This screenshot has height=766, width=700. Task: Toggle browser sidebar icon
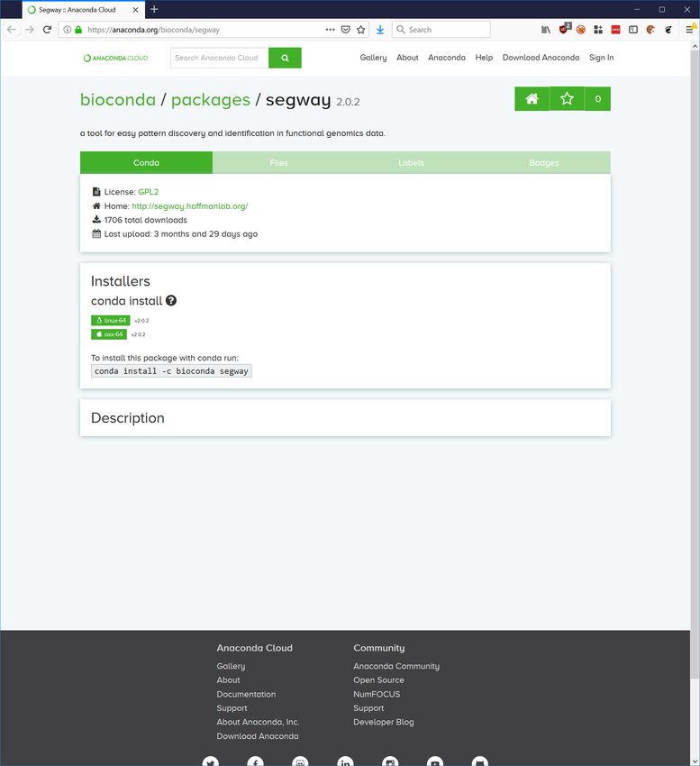[633, 30]
